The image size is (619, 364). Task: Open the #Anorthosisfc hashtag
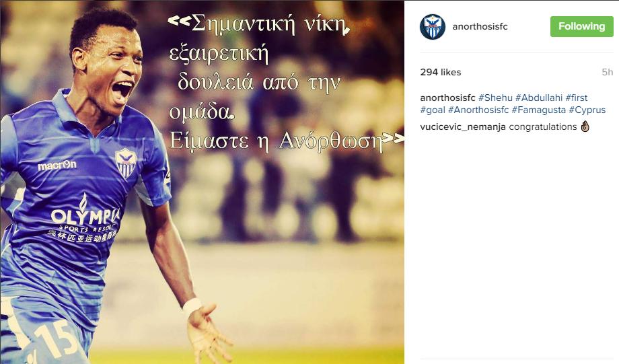[x=478, y=110]
